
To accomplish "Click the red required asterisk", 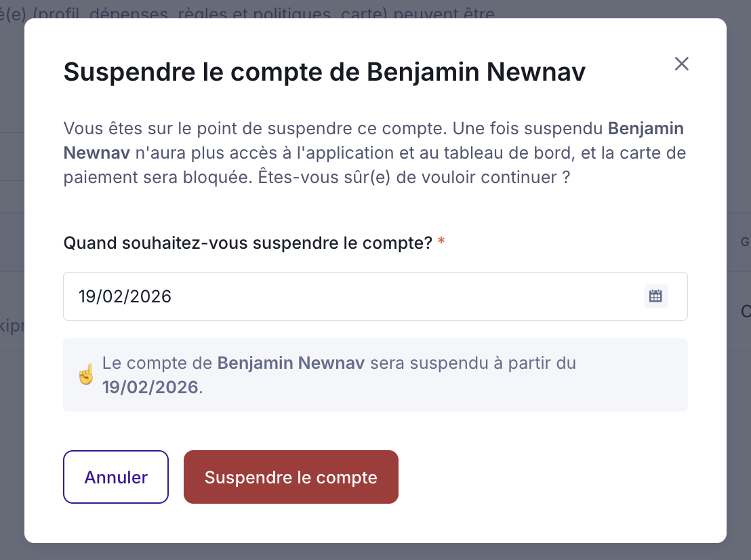I will 441,243.
